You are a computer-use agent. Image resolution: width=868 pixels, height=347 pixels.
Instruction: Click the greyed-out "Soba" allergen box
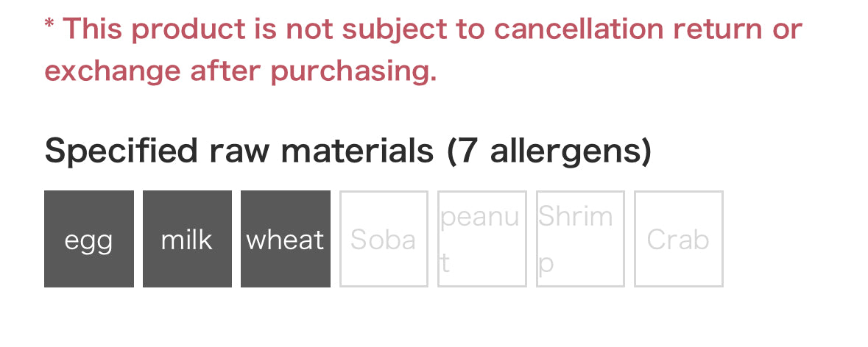click(384, 239)
